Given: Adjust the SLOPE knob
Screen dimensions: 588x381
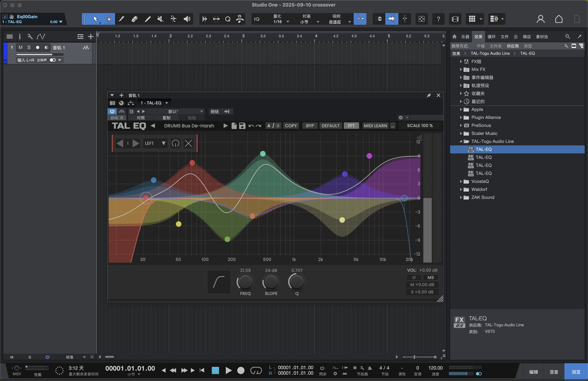Looking at the screenshot, I should click(271, 282).
